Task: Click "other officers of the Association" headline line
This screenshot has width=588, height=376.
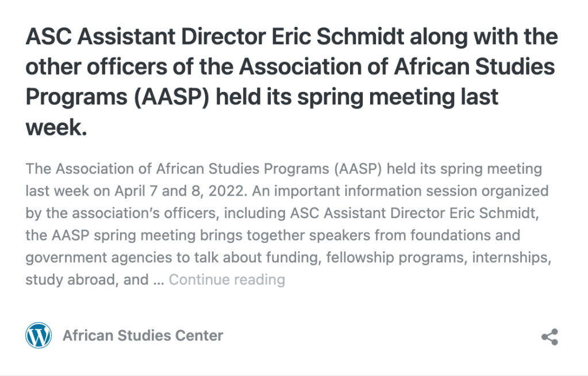Action: pos(290,67)
